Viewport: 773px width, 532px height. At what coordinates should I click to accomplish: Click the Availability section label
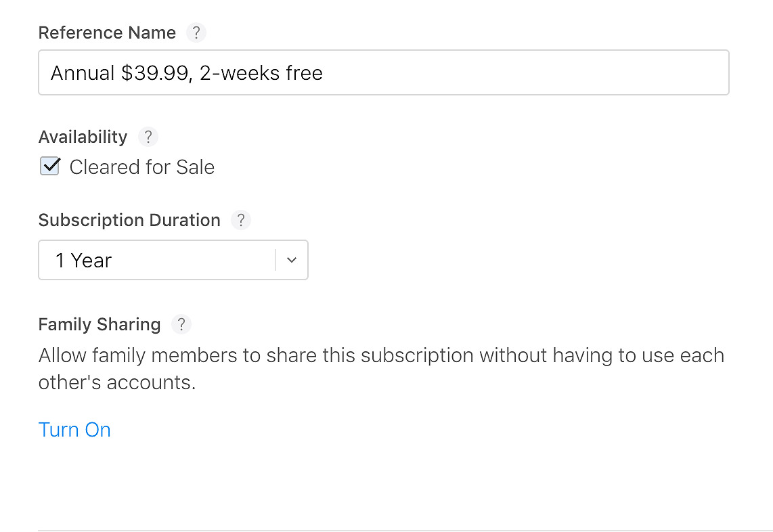coord(83,137)
